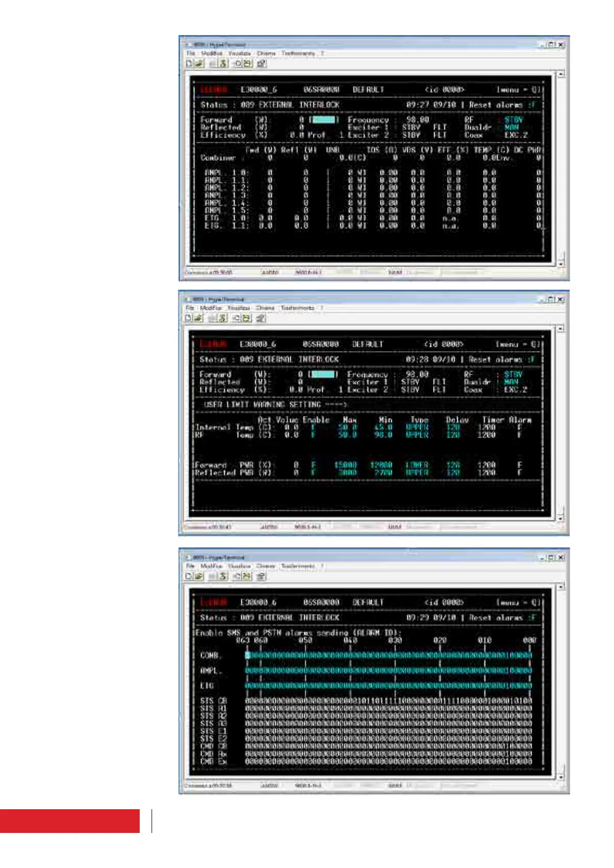Click 'STS CB' row label in SMS alarms window
The height and width of the screenshot is (868, 614).
[x=213, y=701]
